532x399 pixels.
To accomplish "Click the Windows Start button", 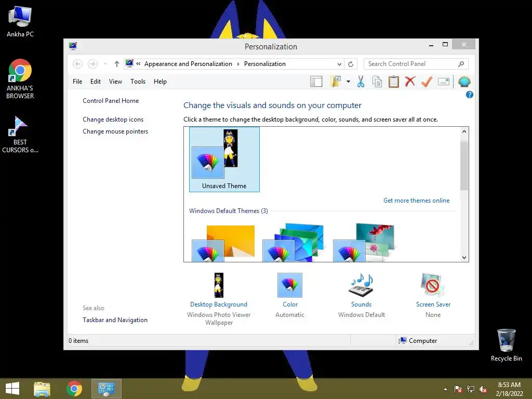I will [x=12, y=389].
